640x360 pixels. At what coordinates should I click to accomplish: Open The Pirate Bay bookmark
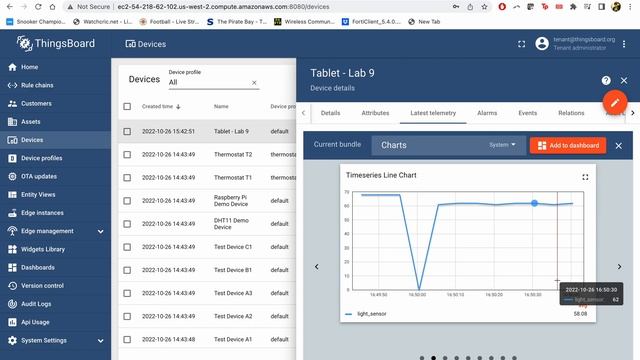click(236, 22)
